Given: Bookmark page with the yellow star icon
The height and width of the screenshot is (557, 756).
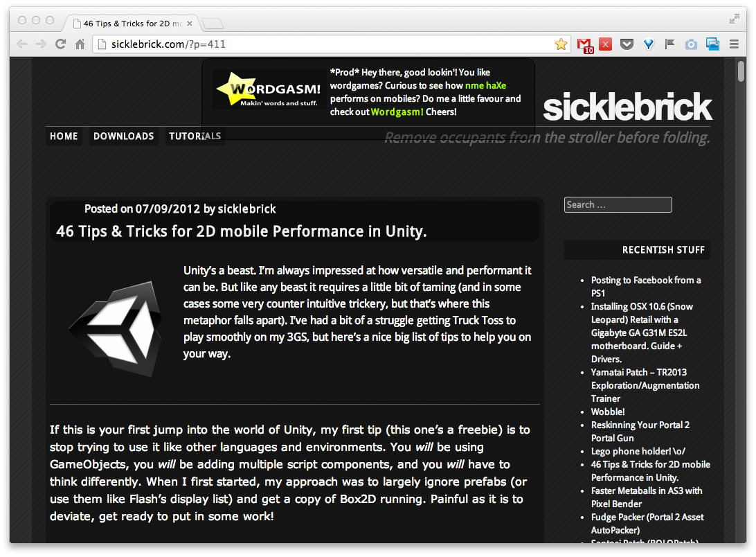Looking at the screenshot, I should (x=561, y=44).
